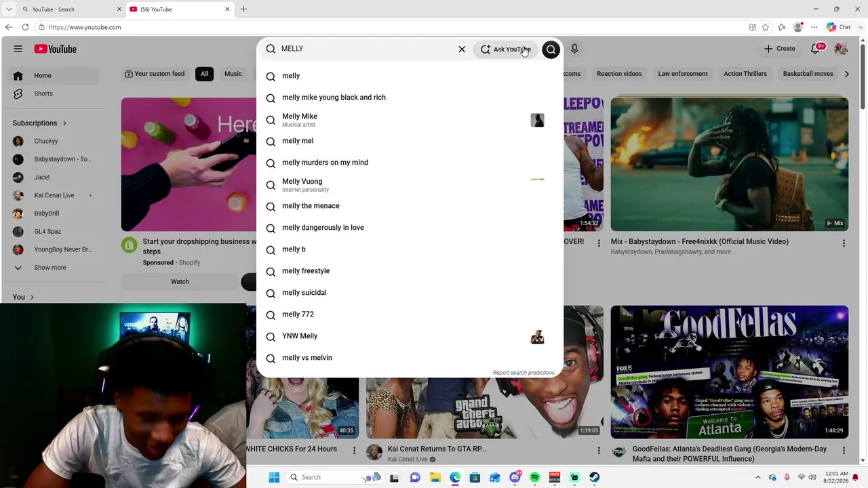868x488 pixels.
Task: Go to YouTube home via the logo
Action: 56,49
